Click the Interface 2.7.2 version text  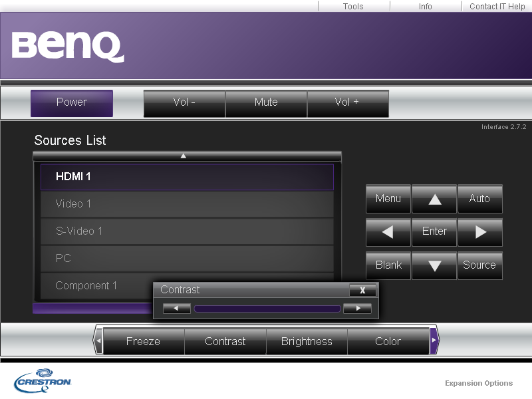click(x=504, y=127)
